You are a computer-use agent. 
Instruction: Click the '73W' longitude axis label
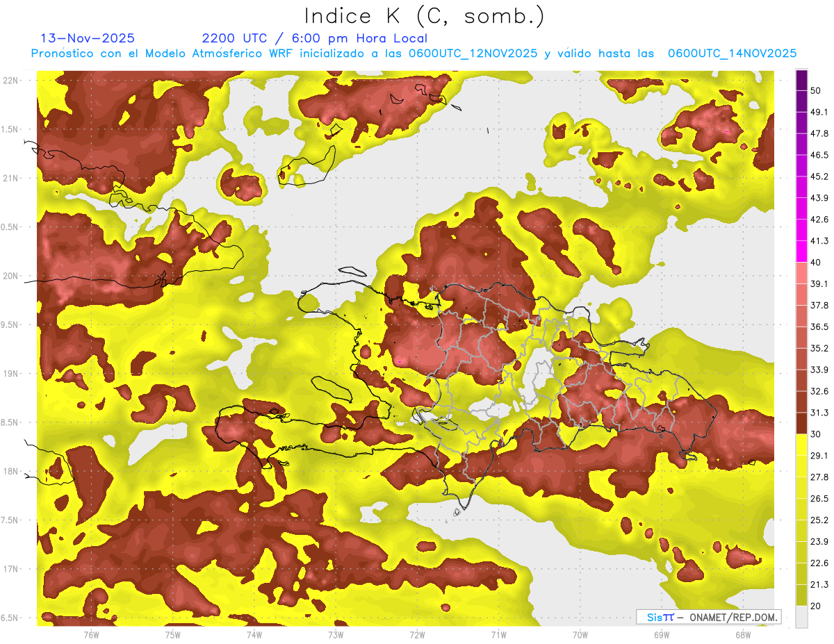point(336,634)
